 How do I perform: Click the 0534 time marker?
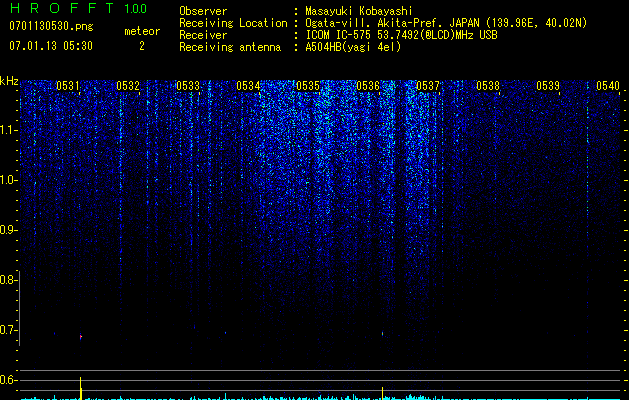coord(248,86)
